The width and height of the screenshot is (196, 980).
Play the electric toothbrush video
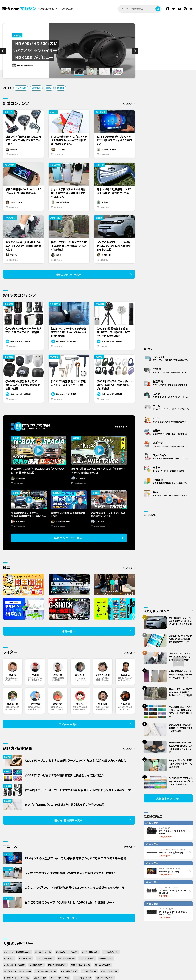pos(69,500)
